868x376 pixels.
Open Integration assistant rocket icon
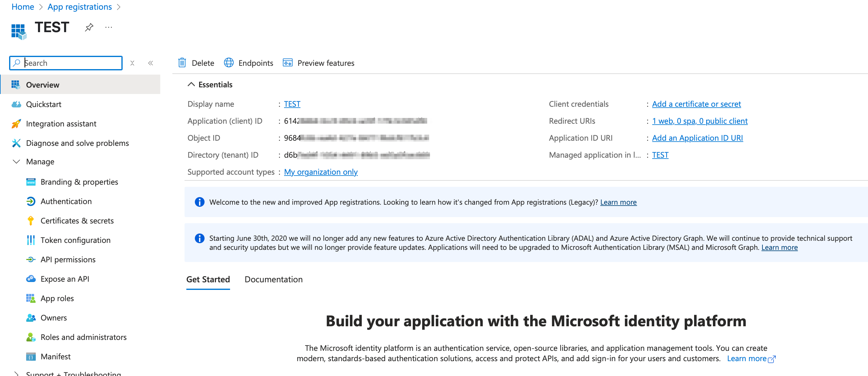point(16,123)
